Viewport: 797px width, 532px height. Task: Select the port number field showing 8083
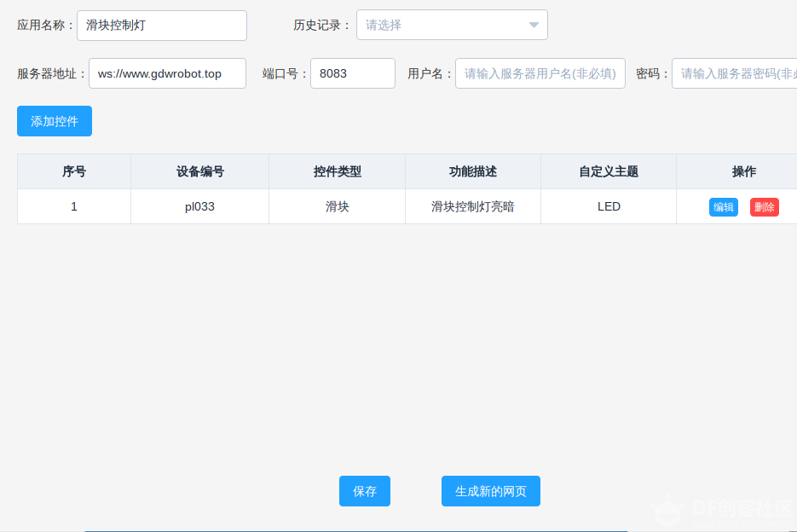(352, 73)
